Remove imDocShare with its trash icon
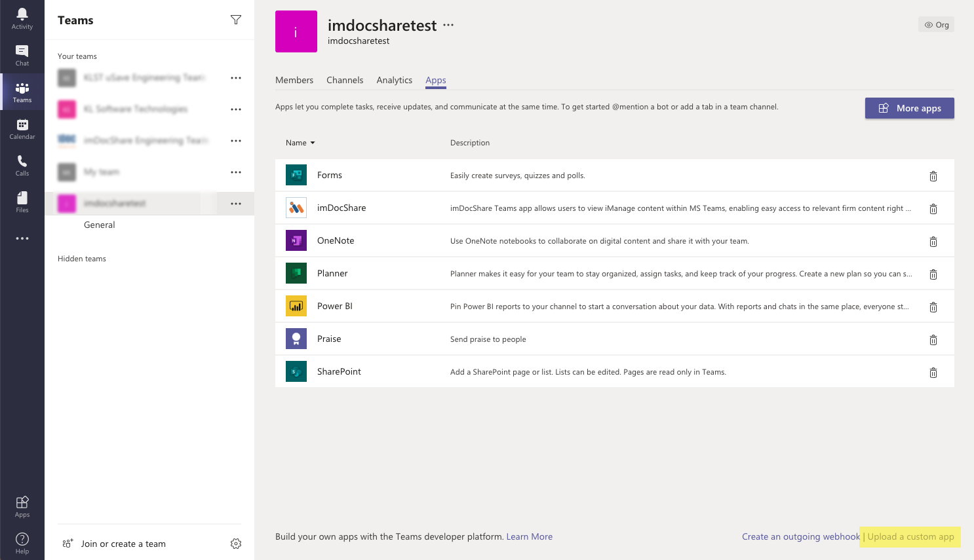Viewport: 974px width, 560px height. 933,209
